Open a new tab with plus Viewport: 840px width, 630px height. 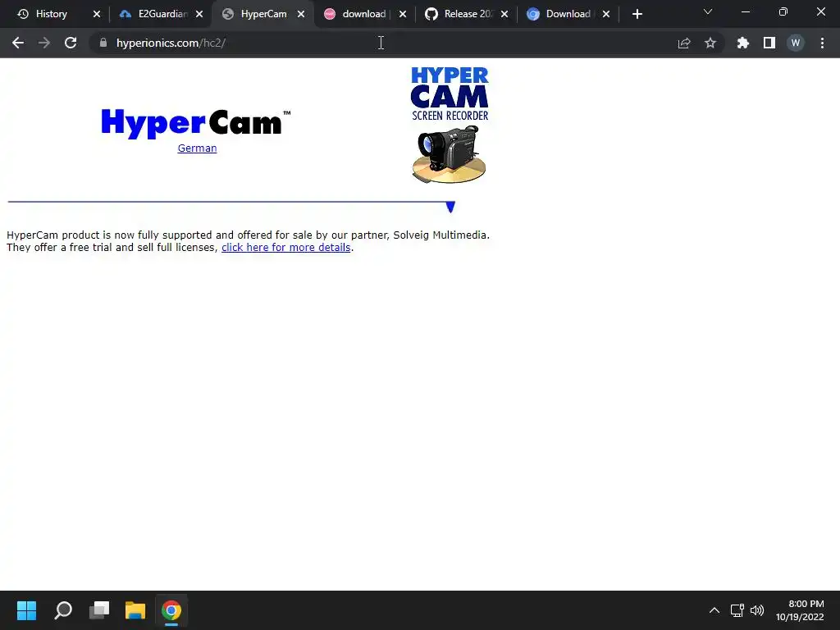(x=637, y=15)
